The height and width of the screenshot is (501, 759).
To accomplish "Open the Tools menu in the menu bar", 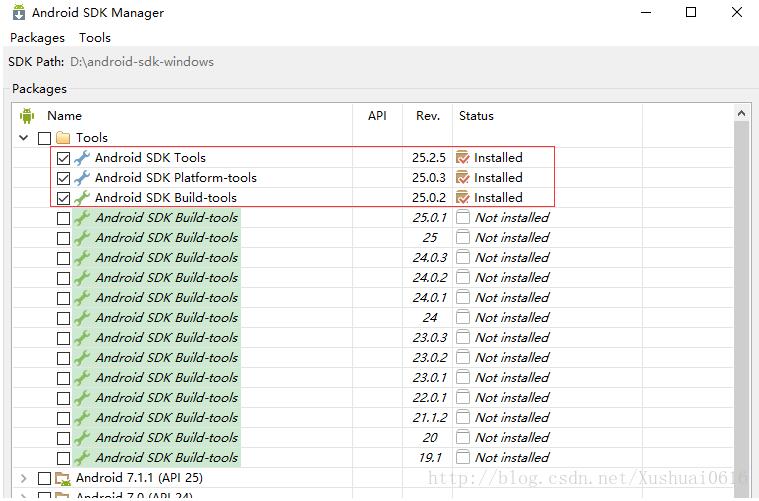I will (x=95, y=38).
